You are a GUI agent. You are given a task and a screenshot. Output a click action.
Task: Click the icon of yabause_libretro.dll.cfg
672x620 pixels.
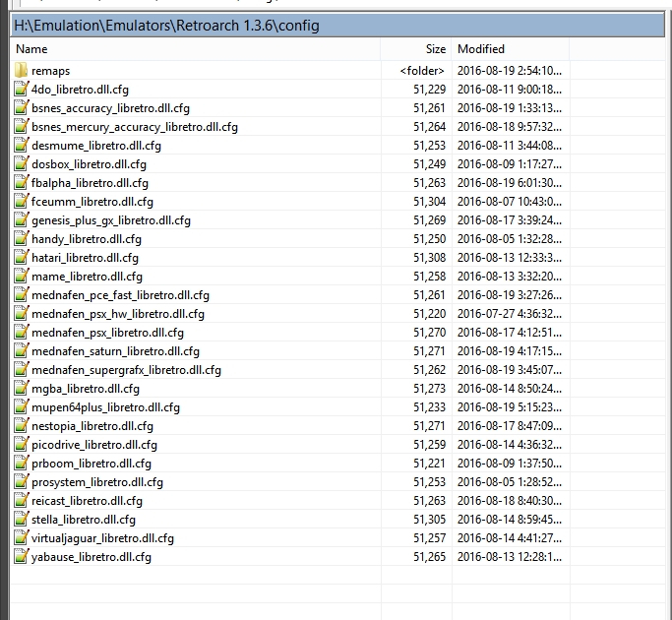point(21,556)
